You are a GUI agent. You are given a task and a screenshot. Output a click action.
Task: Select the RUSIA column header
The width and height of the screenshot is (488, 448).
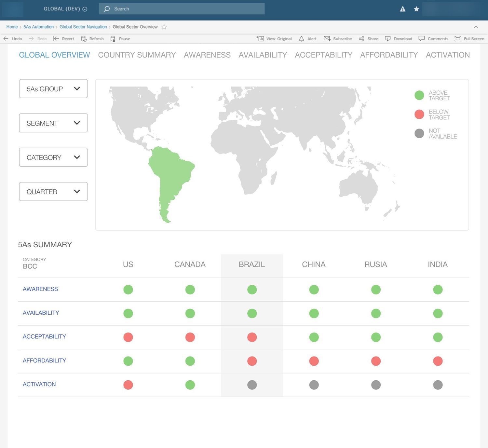pos(376,265)
